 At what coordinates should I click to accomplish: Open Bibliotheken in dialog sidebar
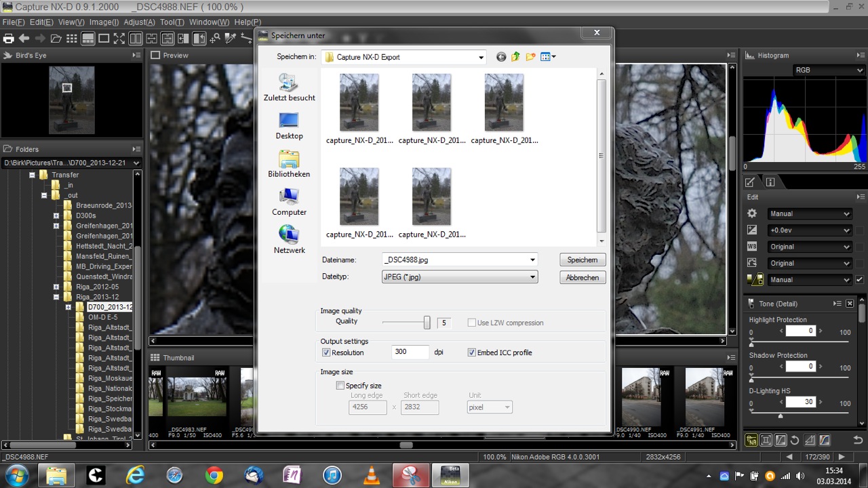(x=289, y=164)
